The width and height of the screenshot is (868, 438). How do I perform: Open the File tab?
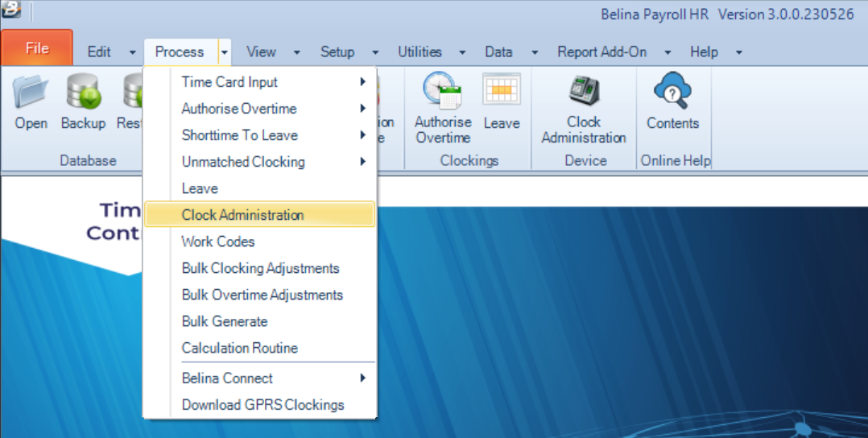pos(37,48)
